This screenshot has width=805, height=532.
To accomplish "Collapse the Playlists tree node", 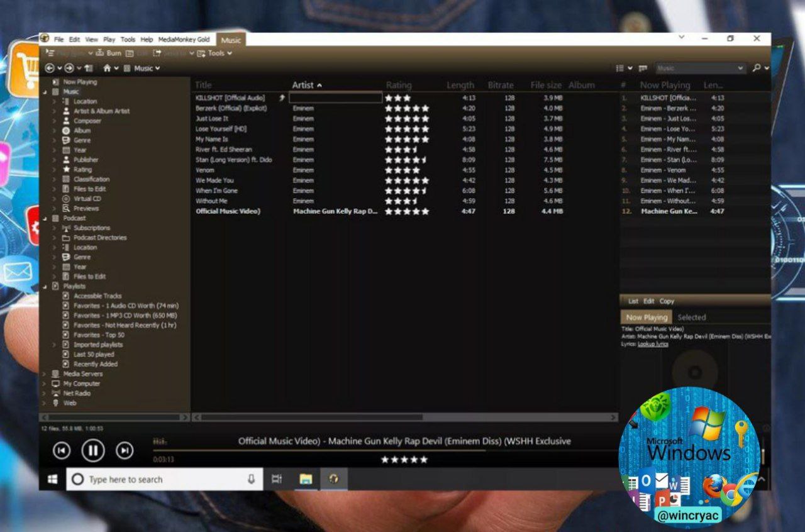I will click(45, 286).
